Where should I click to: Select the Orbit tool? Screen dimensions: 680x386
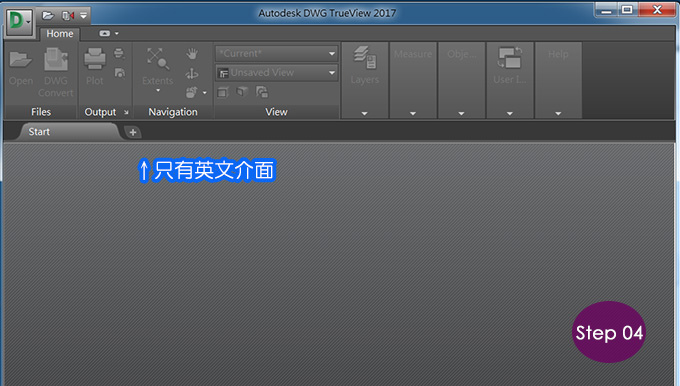[192, 73]
